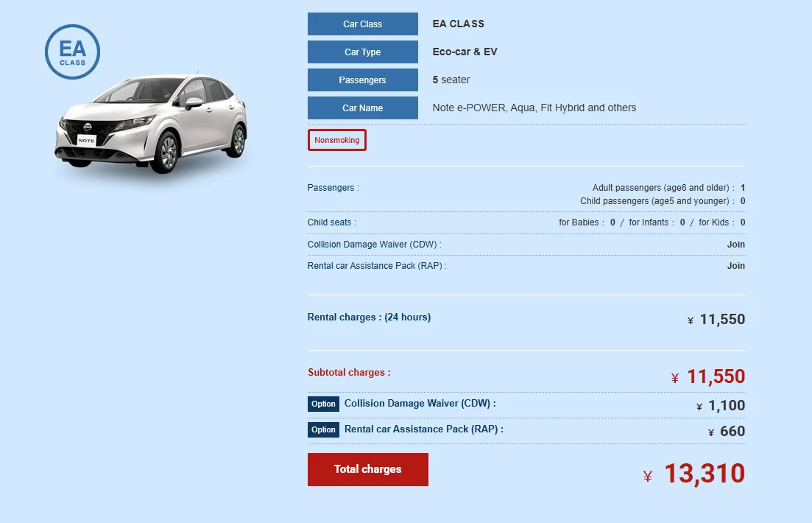Click Note e-POWER, Aqua, Fit Hybrid text
Screen dimensions: 812x523
coord(534,108)
